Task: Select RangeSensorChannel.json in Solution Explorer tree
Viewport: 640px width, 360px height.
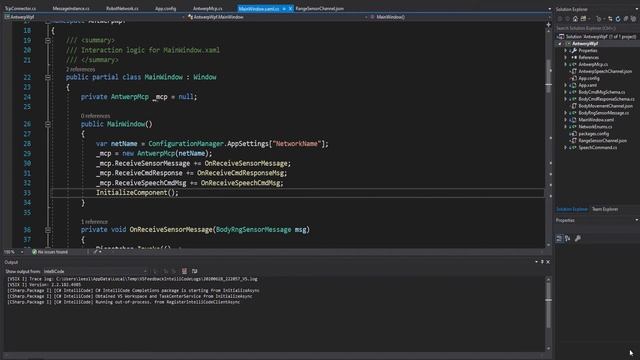Action: [602, 141]
